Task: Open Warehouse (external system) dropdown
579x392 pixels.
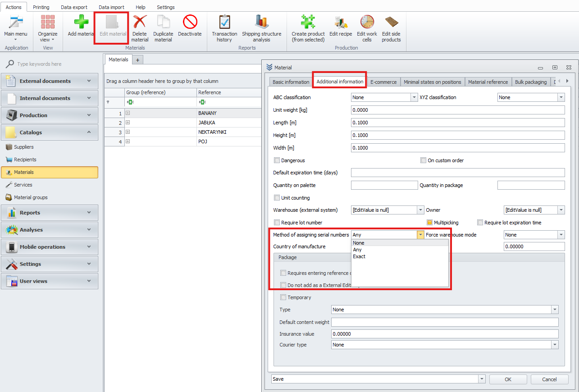Action: point(421,210)
